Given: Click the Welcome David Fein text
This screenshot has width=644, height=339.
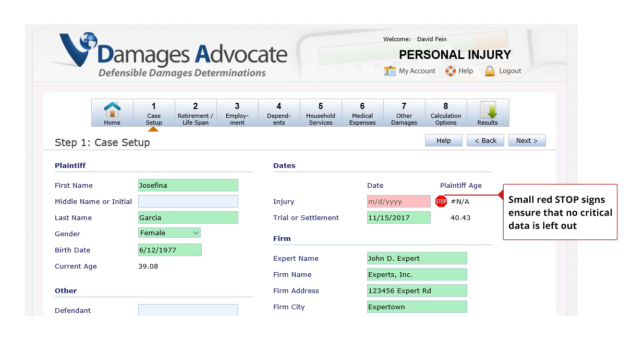Looking at the screenshot, I should (x=415, y=39).
